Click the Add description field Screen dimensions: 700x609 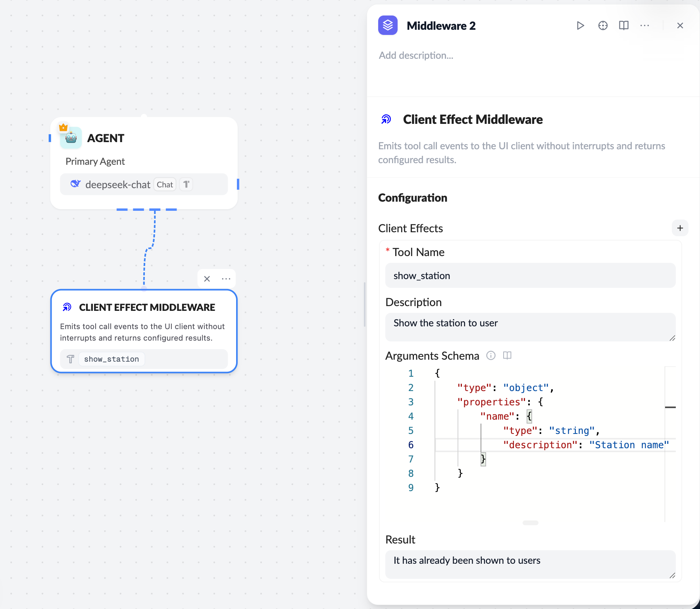(x=416, y=55)
